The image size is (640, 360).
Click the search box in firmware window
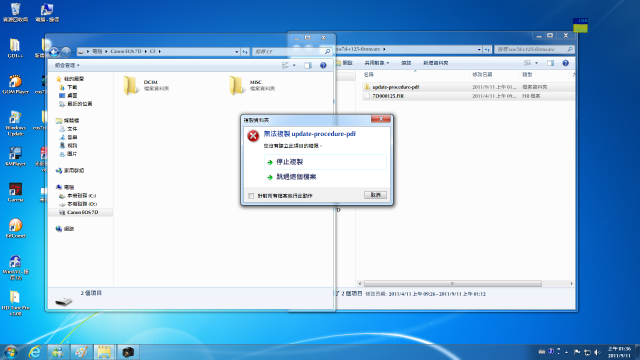click(x=534, y=49)
